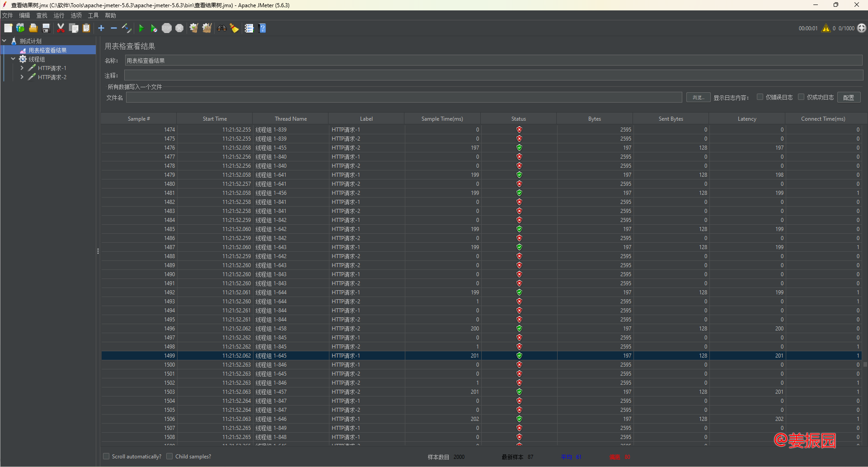
Task: Click the 文件名 filename input field
Action: [x=404, y=98]
